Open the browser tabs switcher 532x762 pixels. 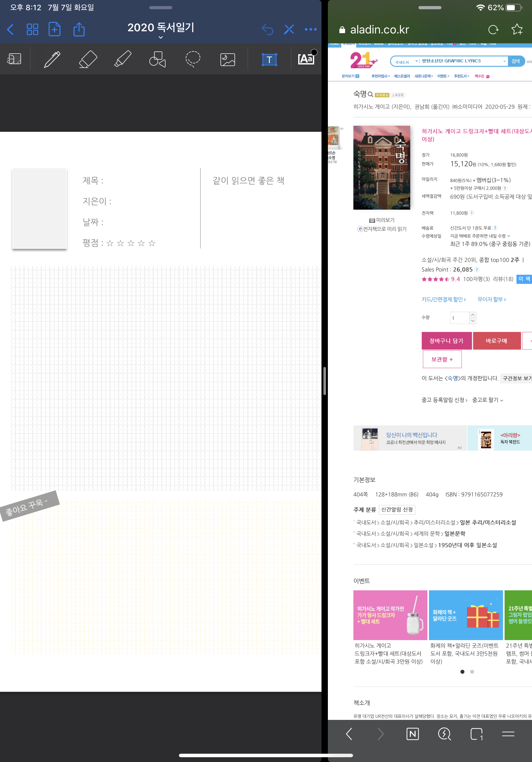pyautogui.click(x=476, y=734)
